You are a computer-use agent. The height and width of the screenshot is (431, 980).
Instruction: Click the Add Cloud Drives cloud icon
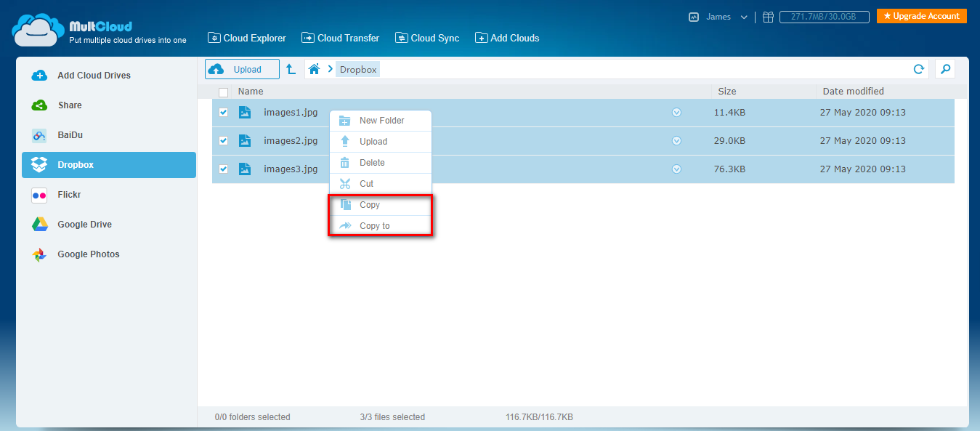tap(39, 76)
